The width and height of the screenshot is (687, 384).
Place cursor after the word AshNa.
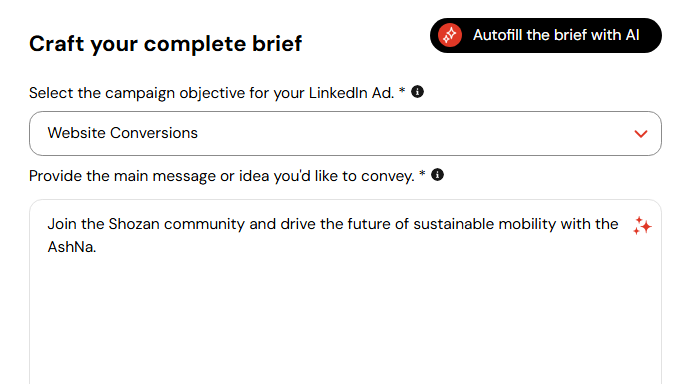(x=96, y=247)
